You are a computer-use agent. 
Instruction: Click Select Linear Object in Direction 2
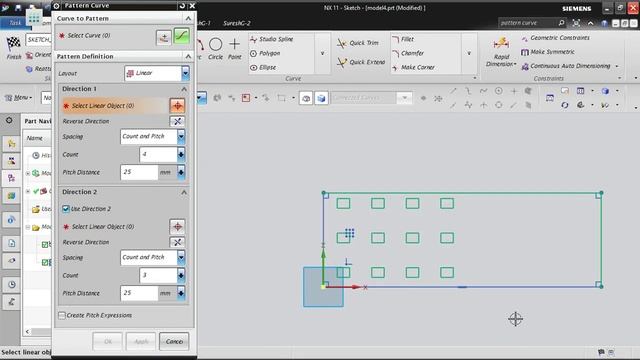tap(114, 227)
